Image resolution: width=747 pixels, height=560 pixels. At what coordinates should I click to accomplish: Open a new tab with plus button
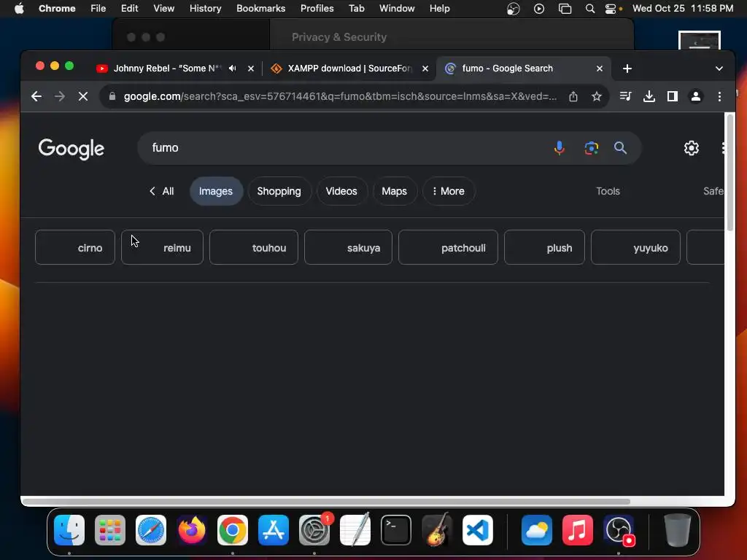coord(627,69)
